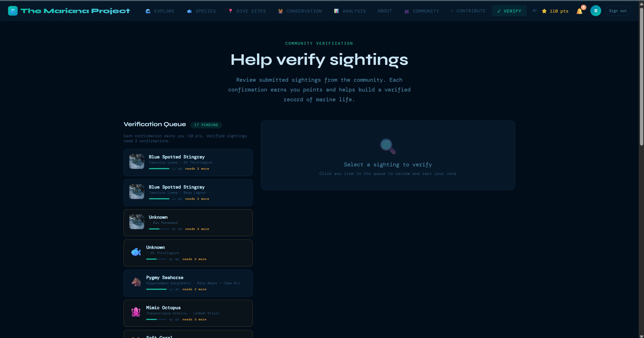Open the About menu item
This screenshot has width=644, height=338.
pos(384,11)
